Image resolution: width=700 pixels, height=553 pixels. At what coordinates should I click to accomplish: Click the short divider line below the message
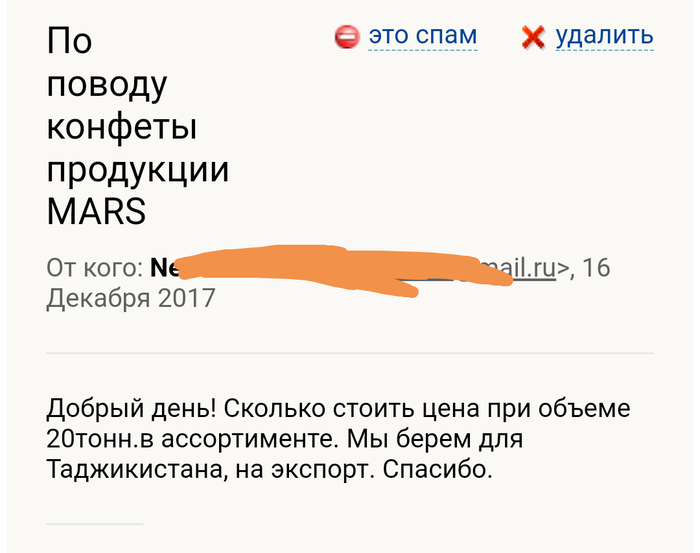pos(95,523)
